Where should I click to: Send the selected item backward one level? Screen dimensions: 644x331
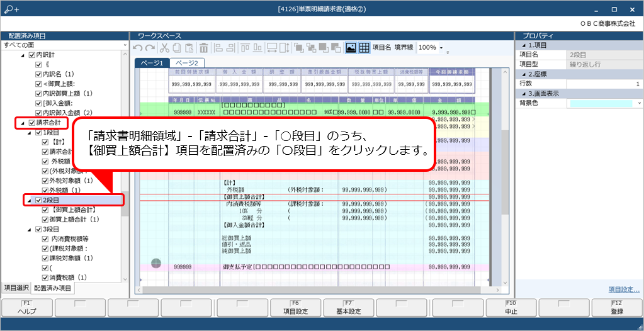[336, 48]
